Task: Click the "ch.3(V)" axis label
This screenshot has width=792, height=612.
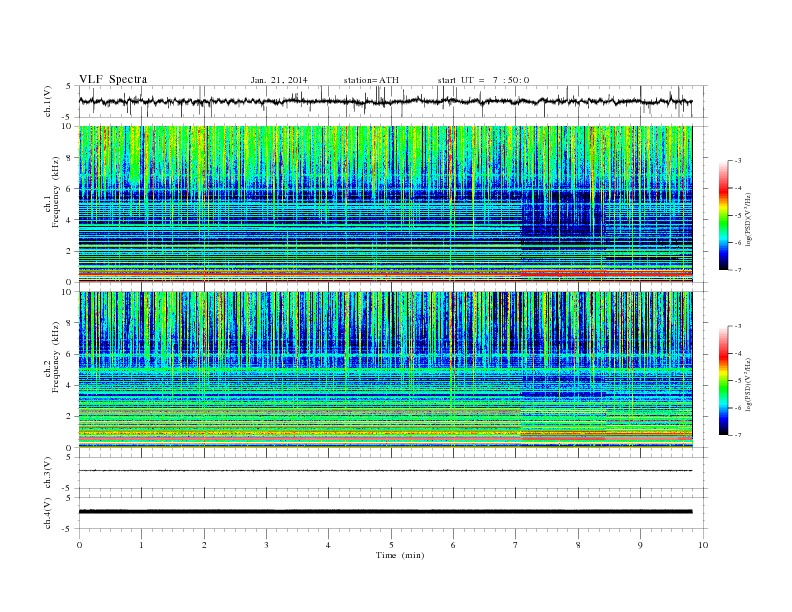Action: (48, 473)
